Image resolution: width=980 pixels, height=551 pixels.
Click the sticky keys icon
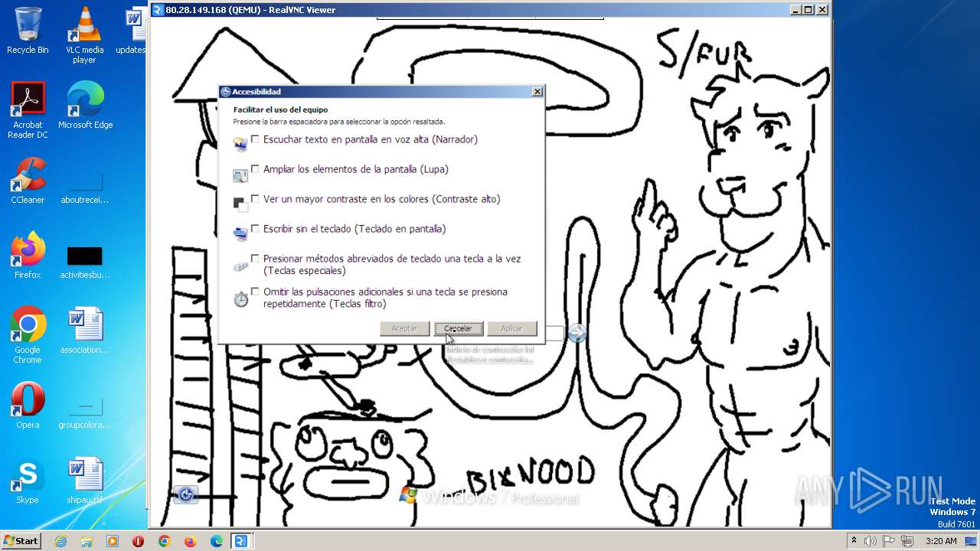pos(240,266)
